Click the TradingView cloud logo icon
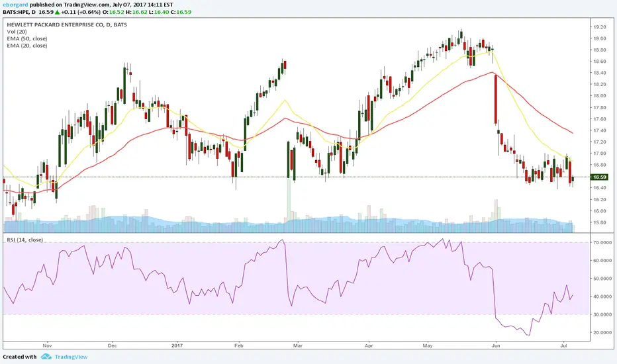The image size is (617, 364). (x=46, y=357)
